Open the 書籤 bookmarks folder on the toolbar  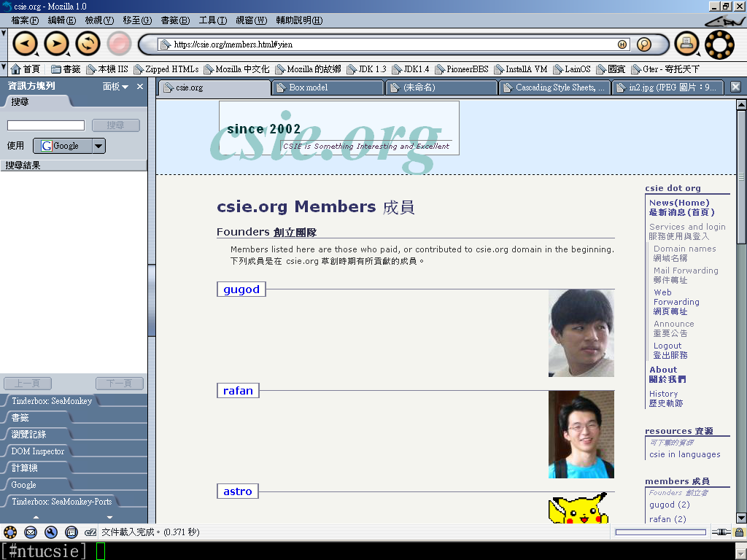pyautogui.click(x=66, y=69)
